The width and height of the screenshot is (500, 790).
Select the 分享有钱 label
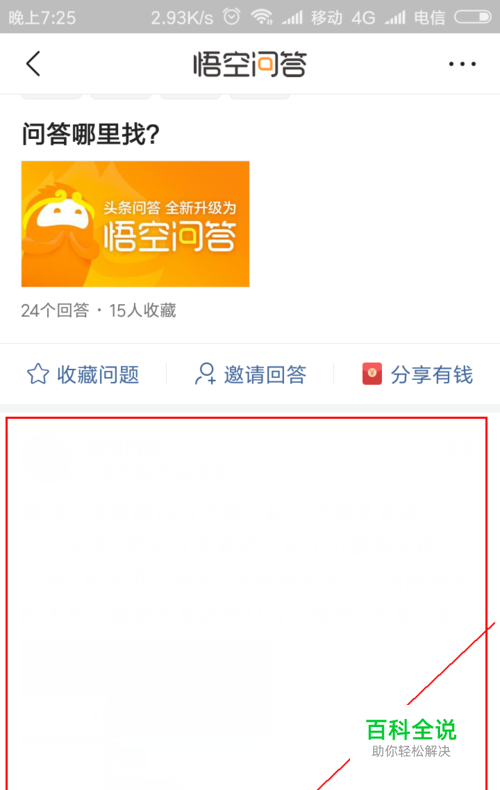432,374
